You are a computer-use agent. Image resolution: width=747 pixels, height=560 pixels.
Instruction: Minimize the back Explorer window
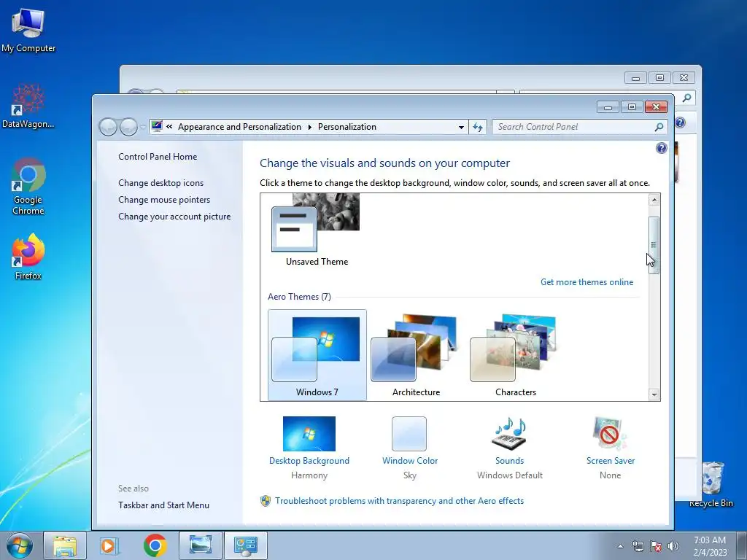click(x=635, y=77)
